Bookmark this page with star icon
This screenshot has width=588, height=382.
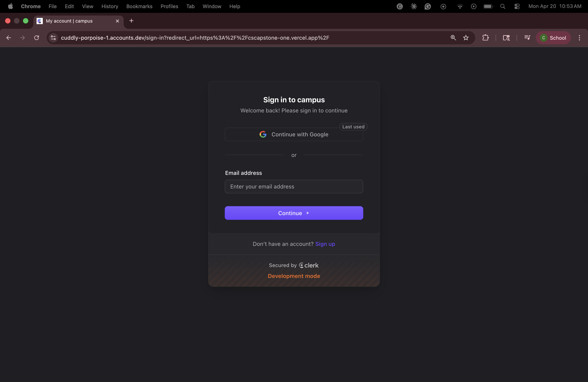click(466, 38)
